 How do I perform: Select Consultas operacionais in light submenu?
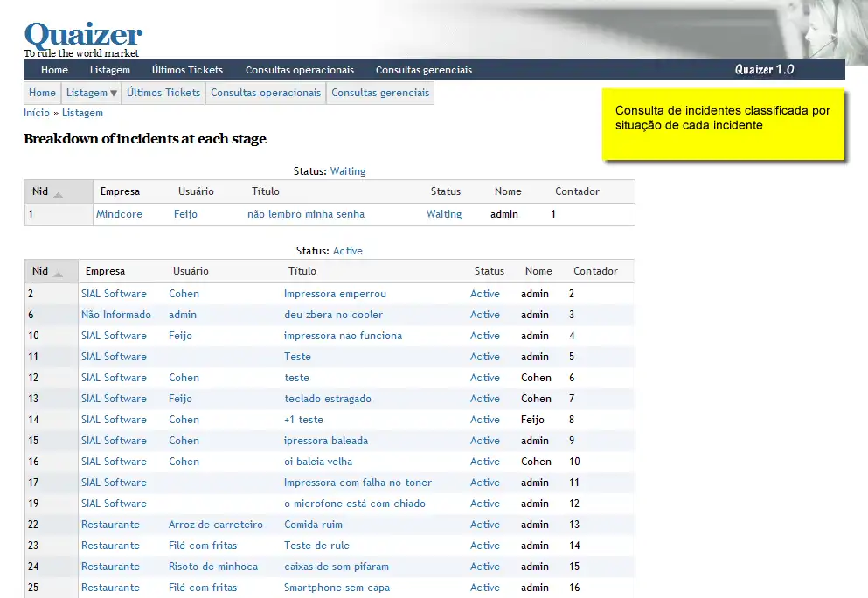[x=266, y=93]
